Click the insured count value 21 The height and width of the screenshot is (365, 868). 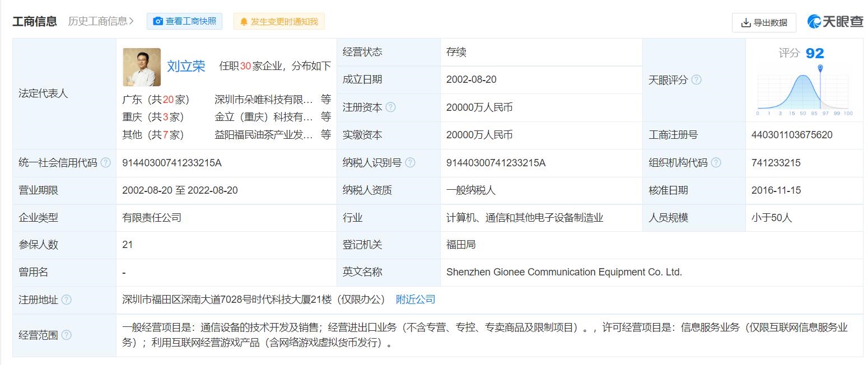[127, 245]
